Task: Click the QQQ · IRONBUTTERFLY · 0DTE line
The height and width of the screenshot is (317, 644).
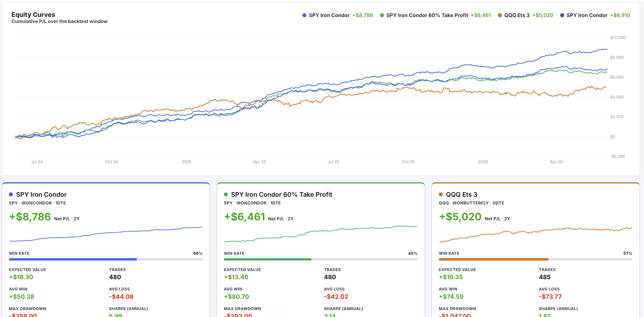Action: [471, 203]
